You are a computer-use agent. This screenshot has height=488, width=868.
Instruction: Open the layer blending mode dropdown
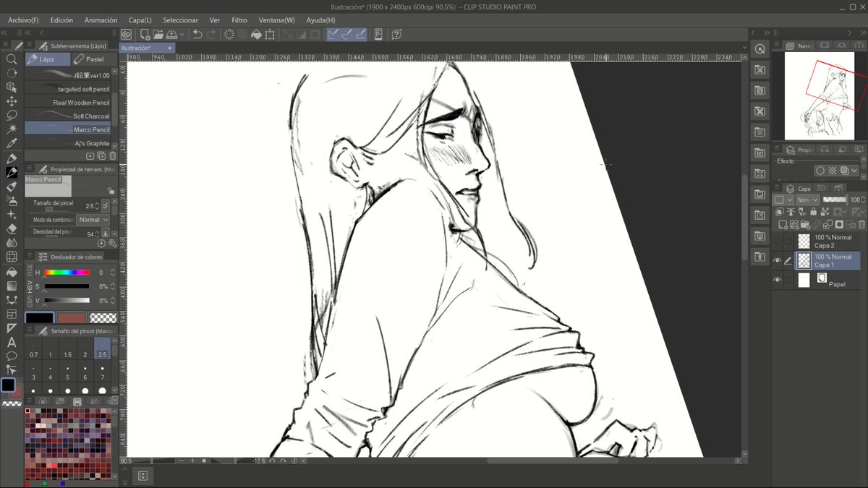(807, 200)
